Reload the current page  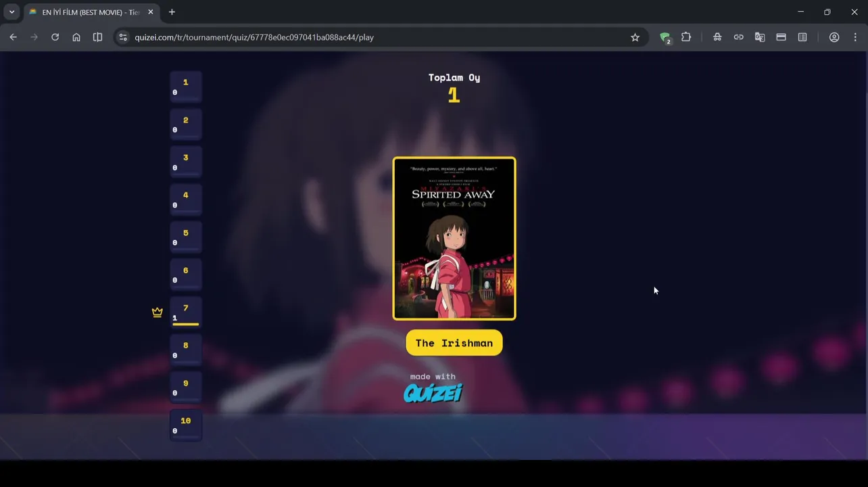(55, 37)
